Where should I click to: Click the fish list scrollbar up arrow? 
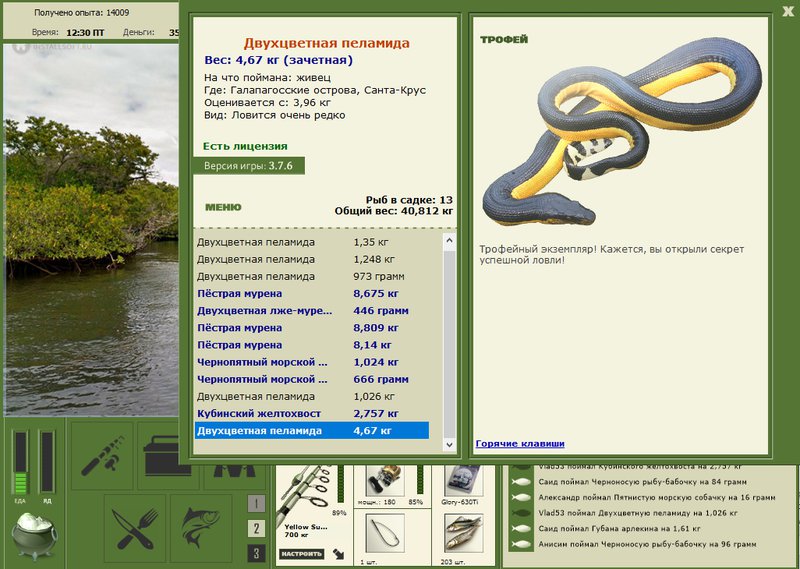click(x=449, y=240)
